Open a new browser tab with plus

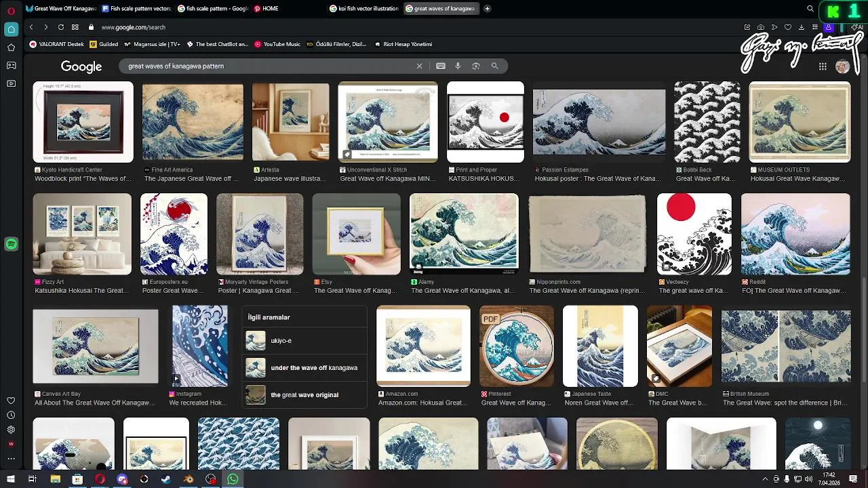pos(487,9)
